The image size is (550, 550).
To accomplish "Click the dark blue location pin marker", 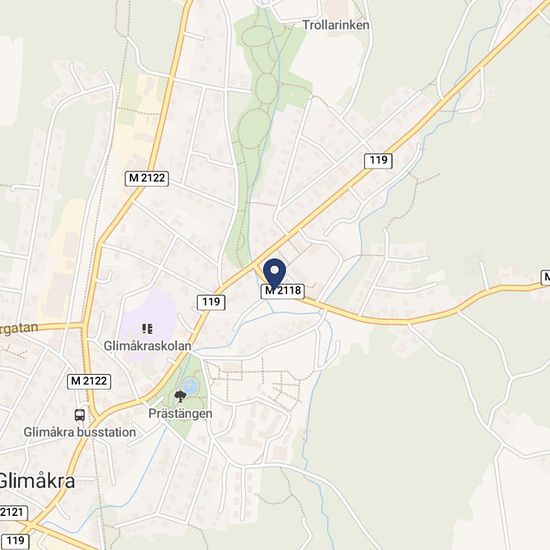I will pyautogui.click(x=274, y=274).
